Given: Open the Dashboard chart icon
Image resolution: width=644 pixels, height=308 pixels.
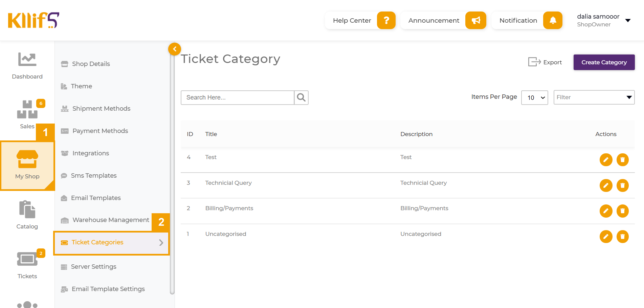Looking at the screenshot, I should click(27, 60).
